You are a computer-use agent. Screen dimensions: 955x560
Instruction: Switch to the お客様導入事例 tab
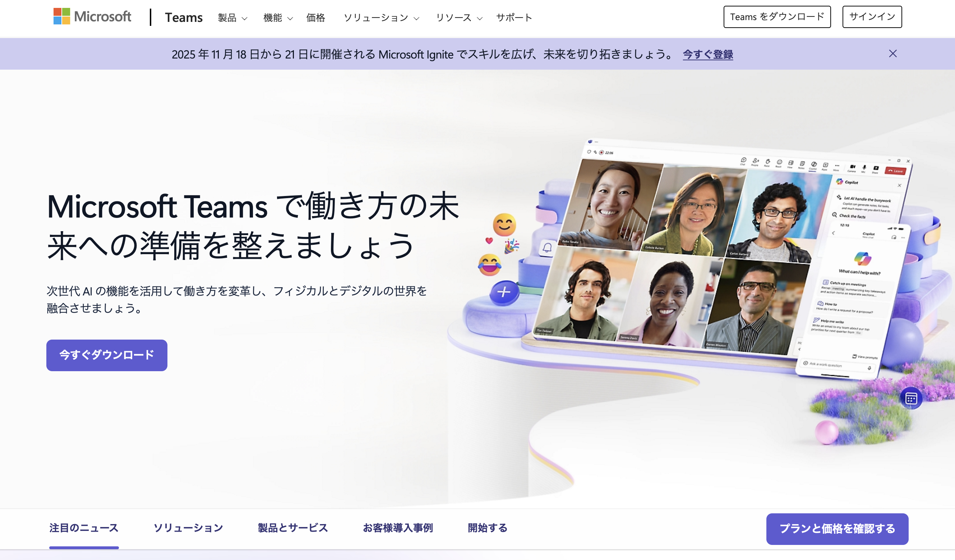[x=399, y=528]
